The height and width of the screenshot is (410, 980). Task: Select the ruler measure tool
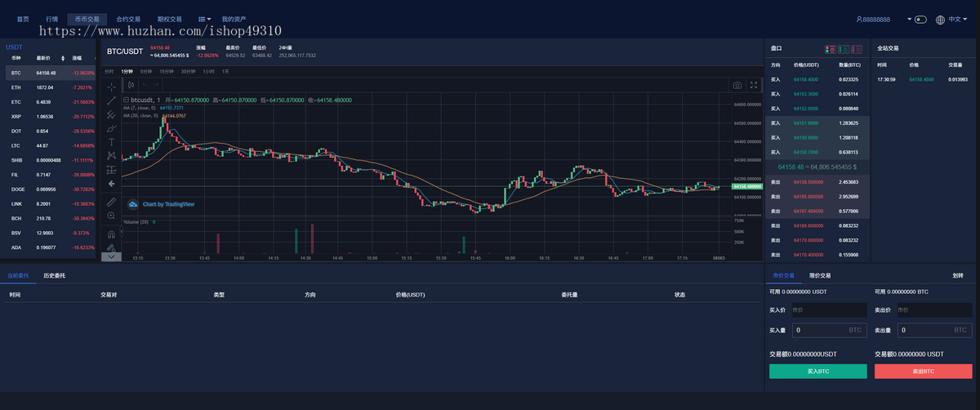click(x=111, y=201)
